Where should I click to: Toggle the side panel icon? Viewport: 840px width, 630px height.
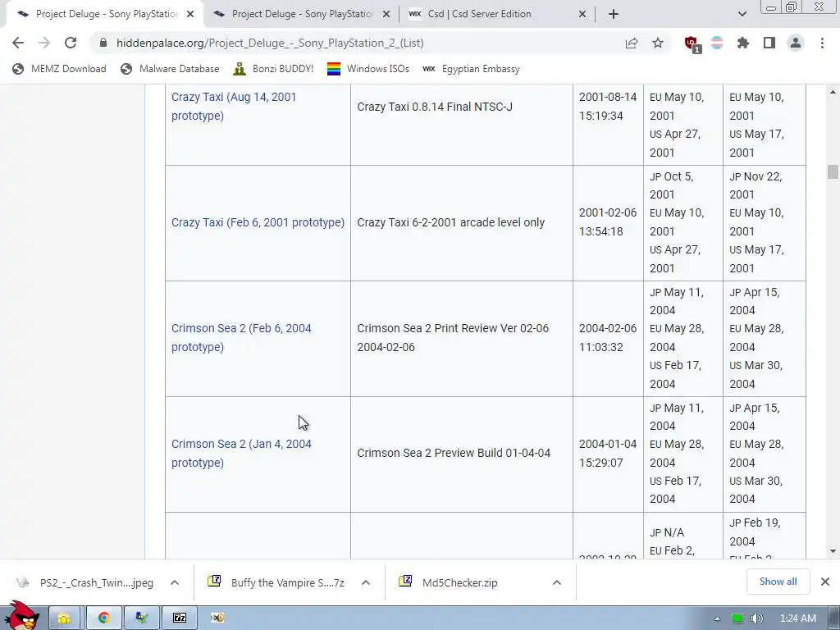(769, 43)
